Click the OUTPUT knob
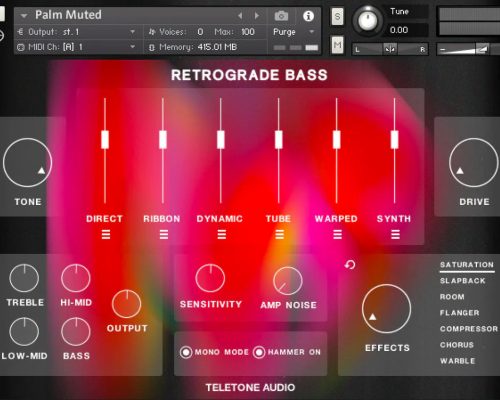This screenshot has width=500, height=400. coord(127,304)
